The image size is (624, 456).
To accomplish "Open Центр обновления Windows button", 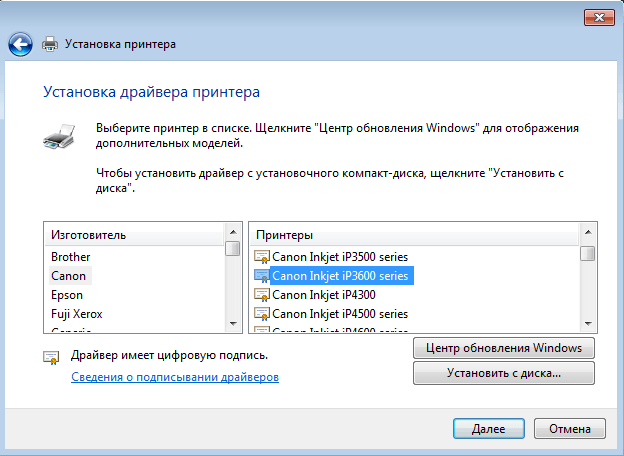I will coord(504,348).
